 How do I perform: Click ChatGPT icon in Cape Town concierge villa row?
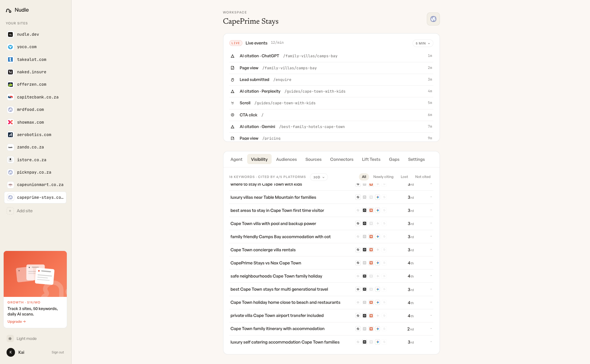click(x=358, y=250)
